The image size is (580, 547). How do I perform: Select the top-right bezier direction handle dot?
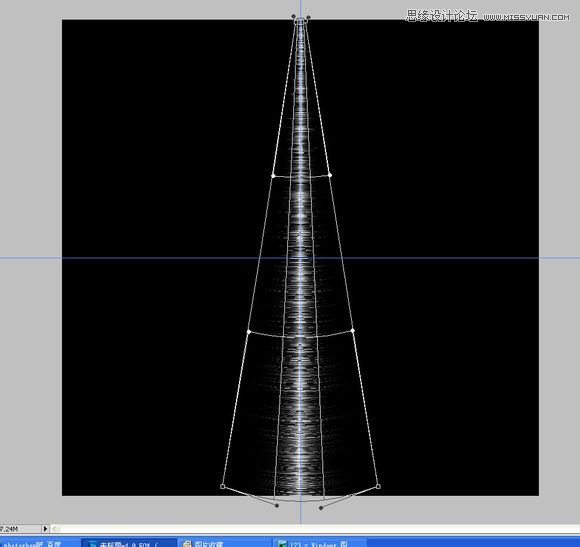(308, 17)
